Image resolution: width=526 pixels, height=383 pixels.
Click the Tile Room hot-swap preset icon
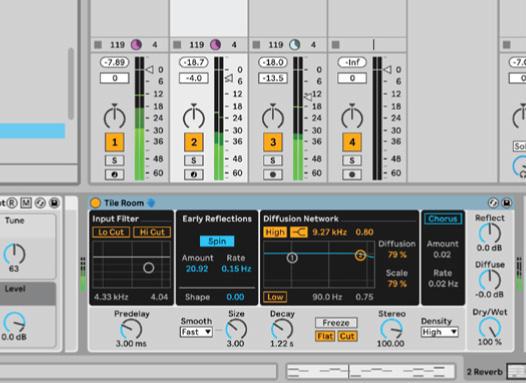click(x=493, y=203)
